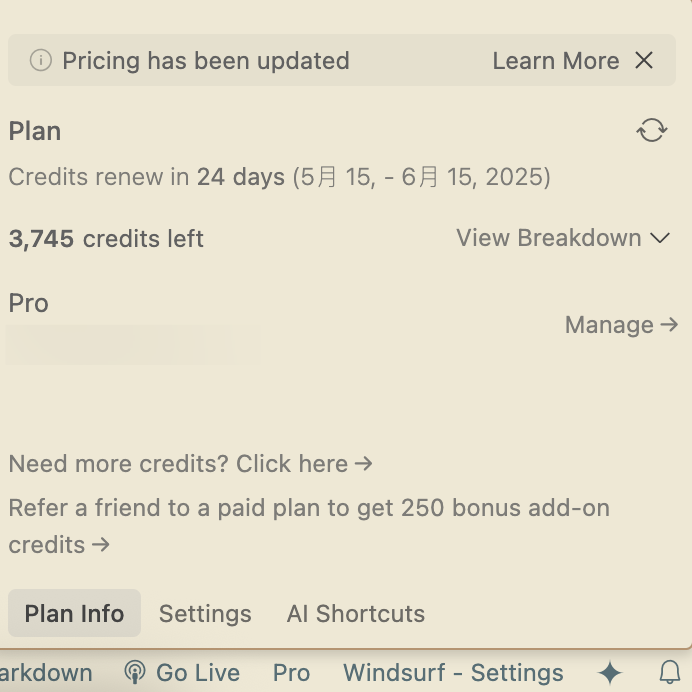Image resolution: width=692 pixels, height=692 pixels.
Task: Click the sparkle AI icon in status bar
Action: click(609, 673)
